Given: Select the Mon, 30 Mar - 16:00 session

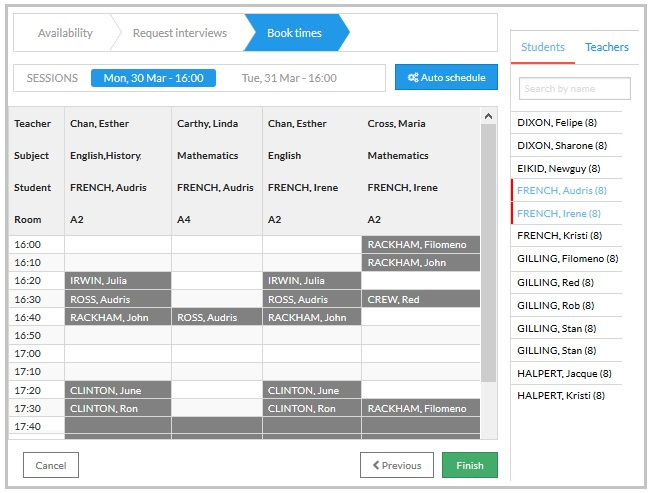Looking at the screenshot, I should coord(153,78).
